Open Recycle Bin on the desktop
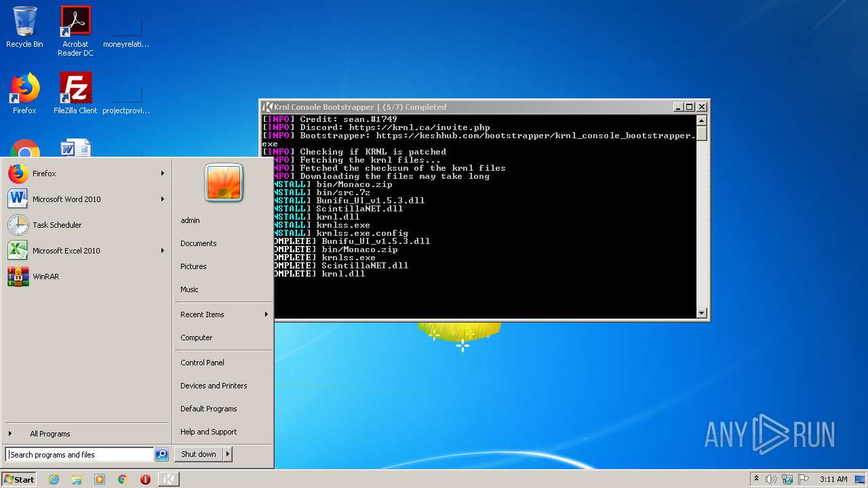This screenshot has height=488, width=868. coord(24,28)
